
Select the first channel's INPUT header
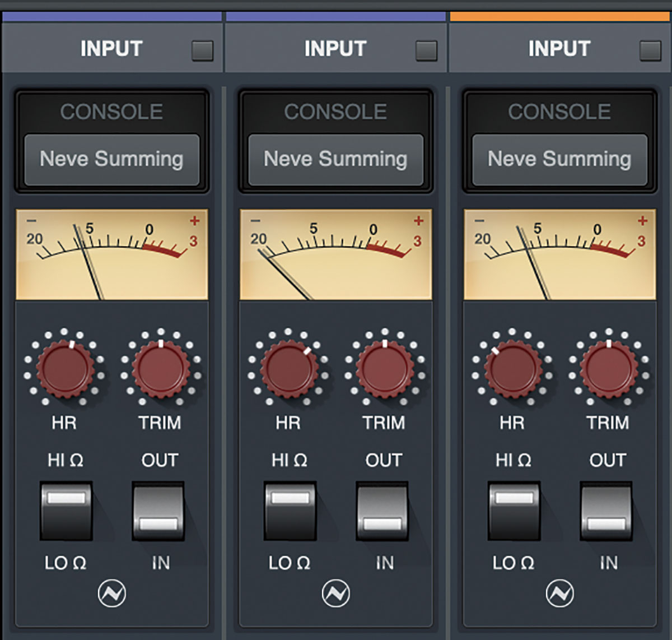tap(112, 49)
